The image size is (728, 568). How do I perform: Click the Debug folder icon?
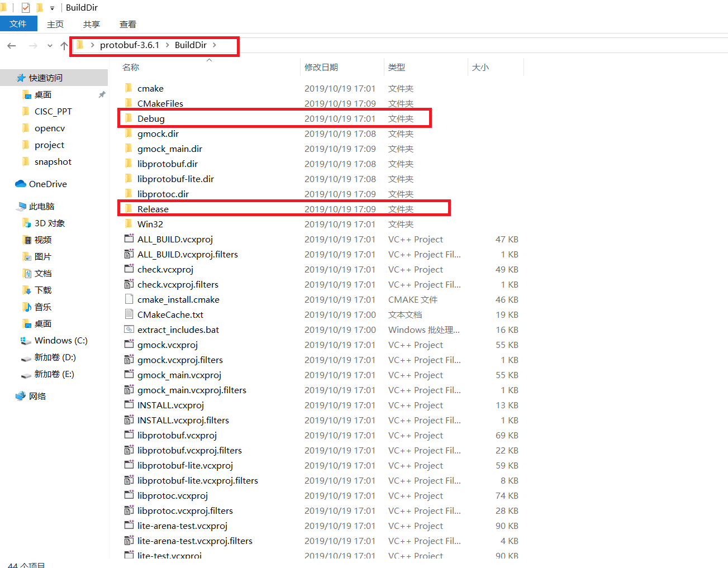tap(129, 118)
